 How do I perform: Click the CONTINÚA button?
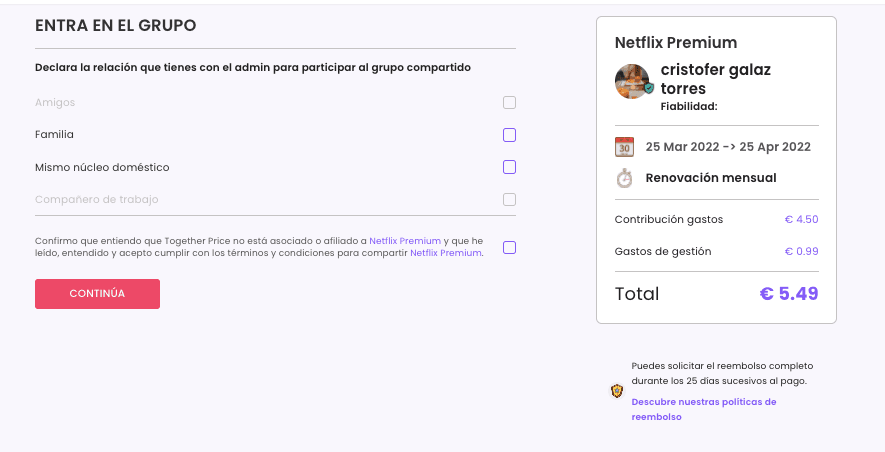[97, 293]
